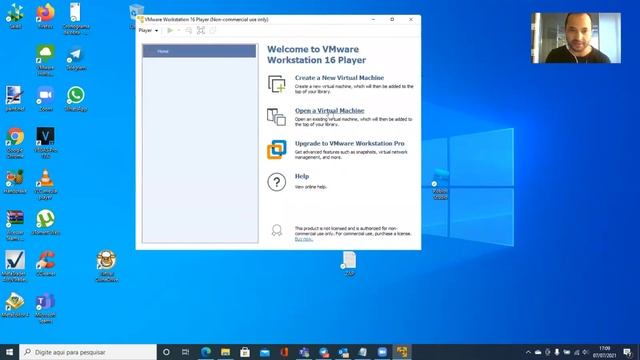Expand the system tray hidden icons chevron
Screen dimensions: 640x360
pyautogui.click(x=528, y=352)
